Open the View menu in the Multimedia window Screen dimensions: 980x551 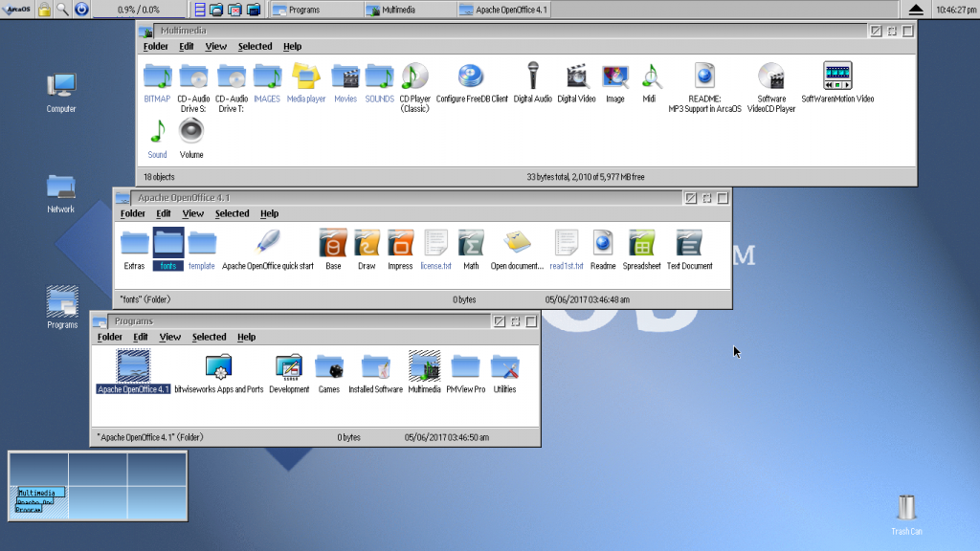pyautogui.click(x=215, y=46)
